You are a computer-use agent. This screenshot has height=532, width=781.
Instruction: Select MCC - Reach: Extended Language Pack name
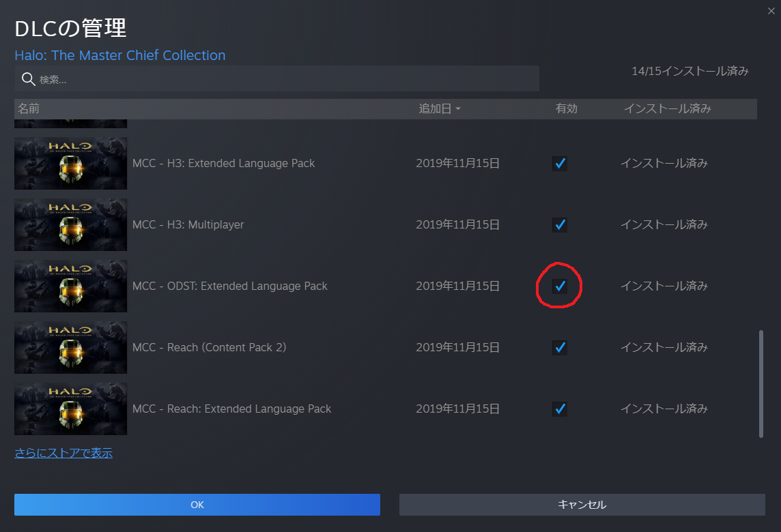point(231,409)
